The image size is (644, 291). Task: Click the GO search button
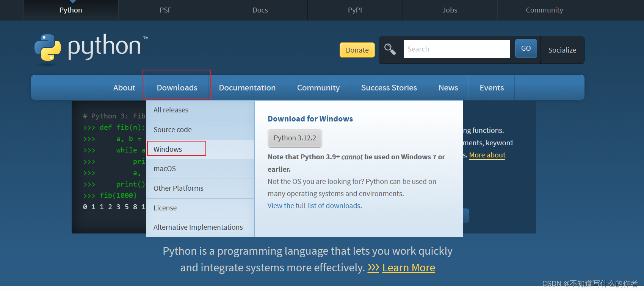click(x=526, y=48)
